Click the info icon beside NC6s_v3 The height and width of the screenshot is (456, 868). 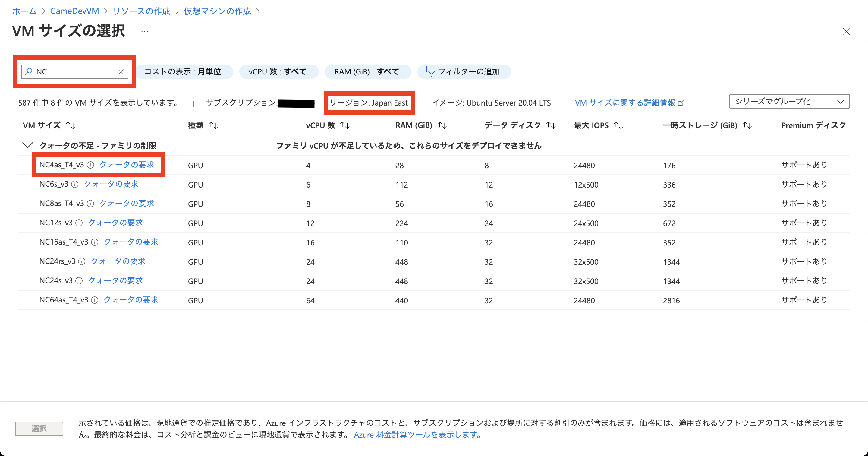(75, 184)
